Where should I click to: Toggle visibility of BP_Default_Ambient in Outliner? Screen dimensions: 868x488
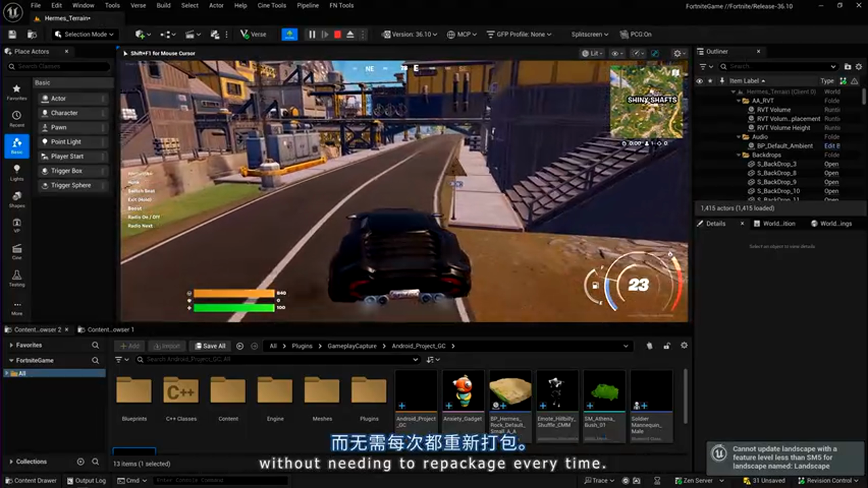pos(699,145)
